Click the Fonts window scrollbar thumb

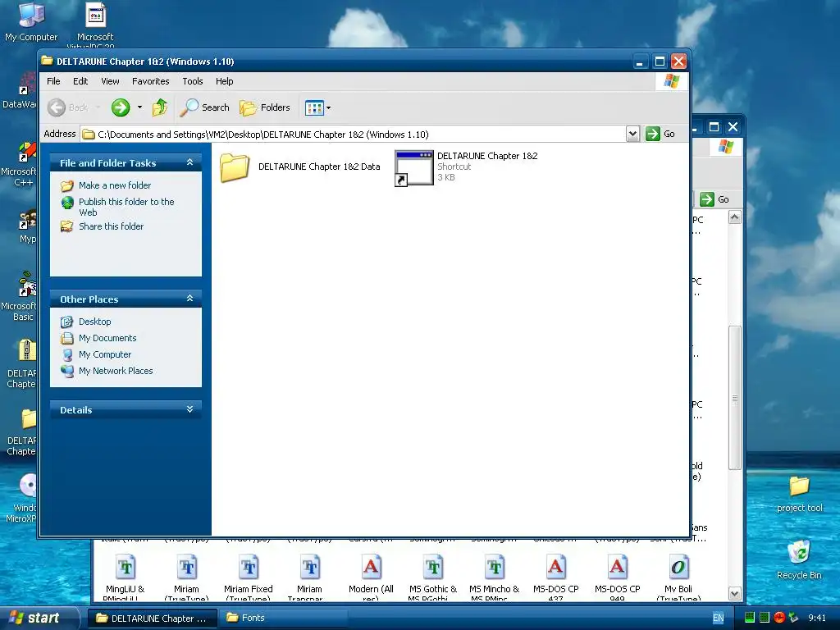(x=734, y=398)
